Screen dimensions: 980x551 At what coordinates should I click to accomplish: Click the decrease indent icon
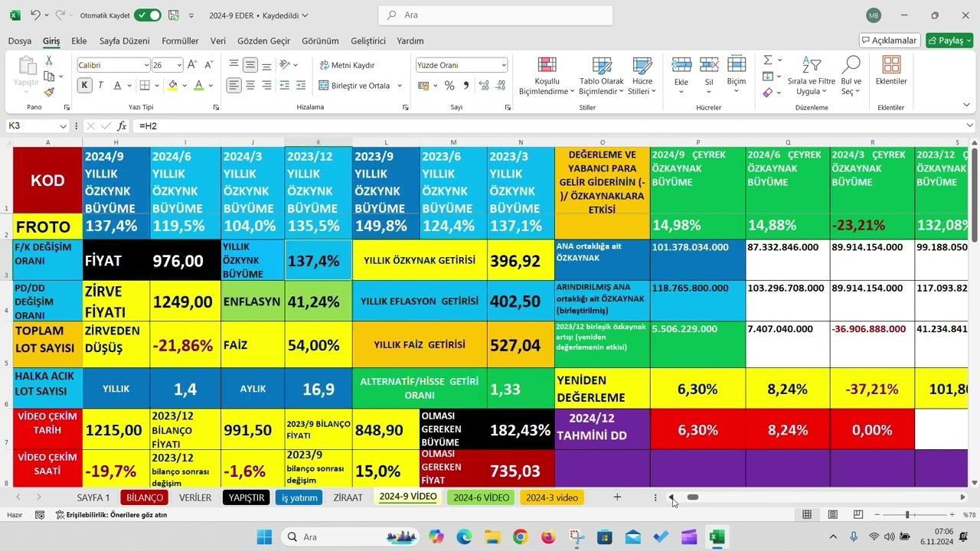(x=285, y=86)
